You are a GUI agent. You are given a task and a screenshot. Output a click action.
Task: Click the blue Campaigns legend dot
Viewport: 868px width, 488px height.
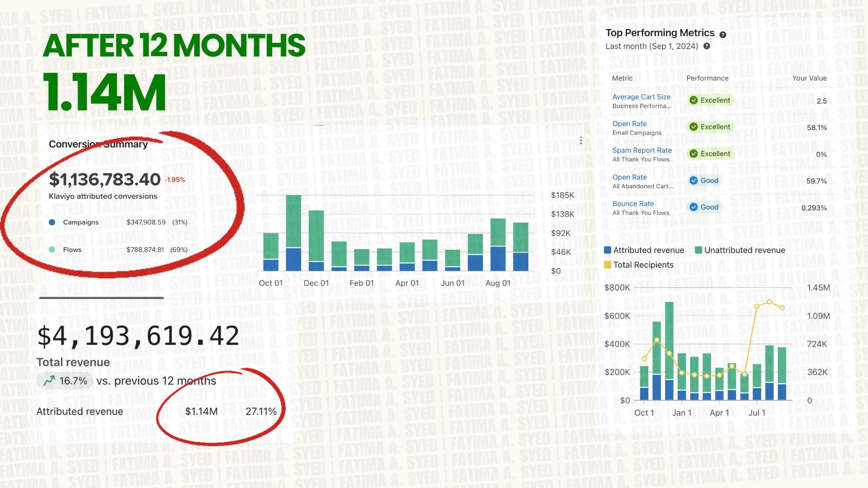tap(52, 222)
